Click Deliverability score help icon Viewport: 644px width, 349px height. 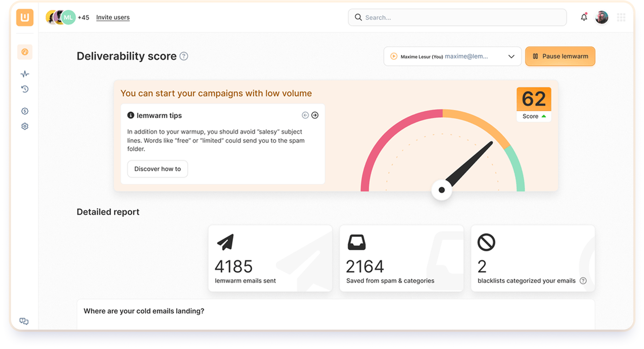click(184, 56)
